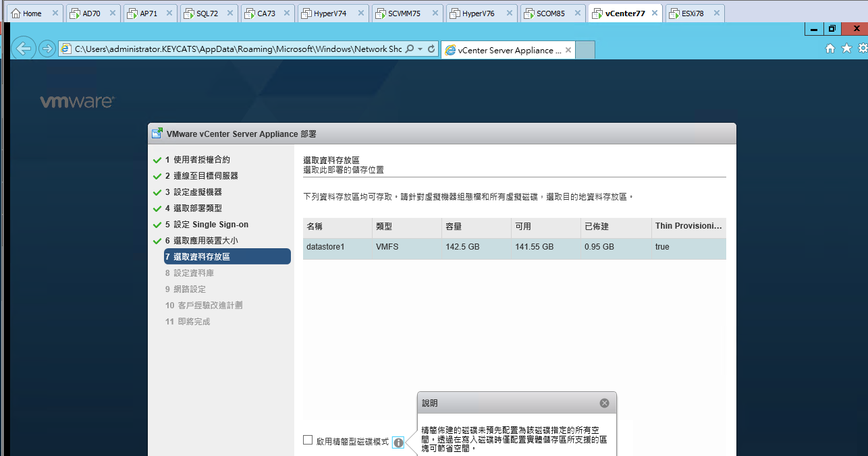Click wizard step 8 設定資料庫
The image size is (868, 456).
pyautogui.click(x=189, y=273)
